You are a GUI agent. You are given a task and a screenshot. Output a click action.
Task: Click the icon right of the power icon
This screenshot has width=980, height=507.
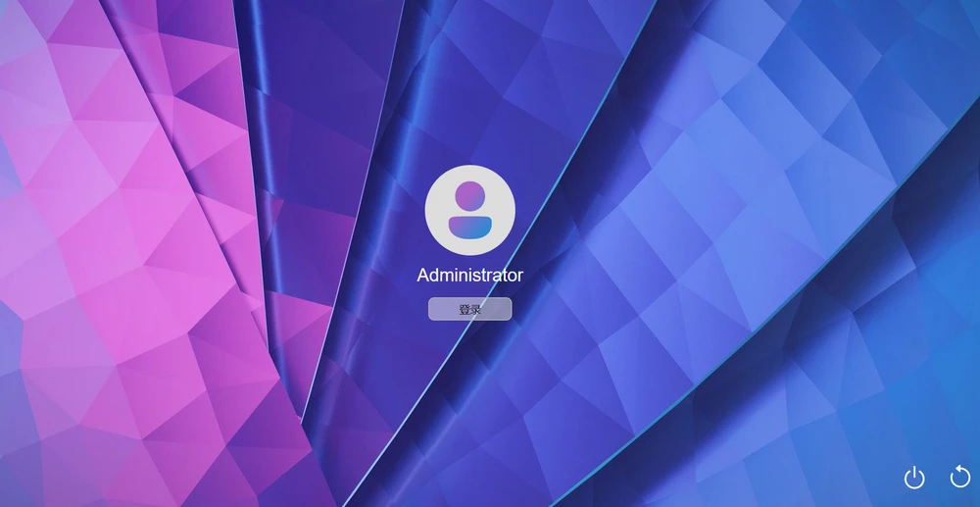point(960,477)
